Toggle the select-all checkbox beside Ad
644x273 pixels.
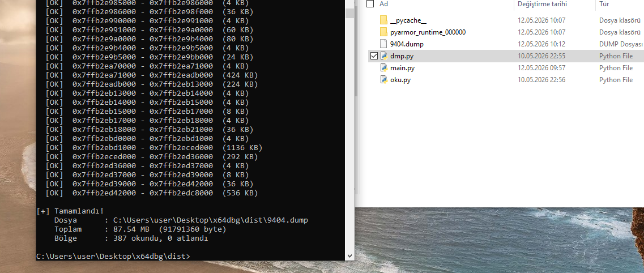click(370, 4)
